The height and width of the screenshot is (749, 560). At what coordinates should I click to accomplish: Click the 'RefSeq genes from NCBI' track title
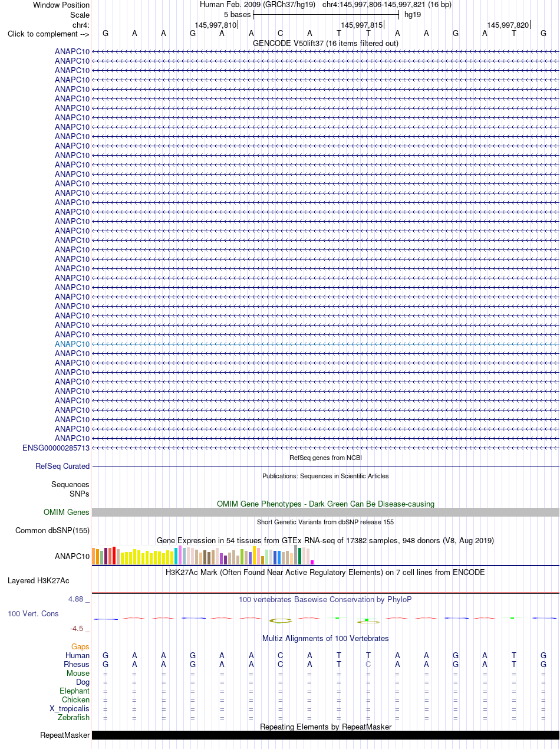point(325,458)
